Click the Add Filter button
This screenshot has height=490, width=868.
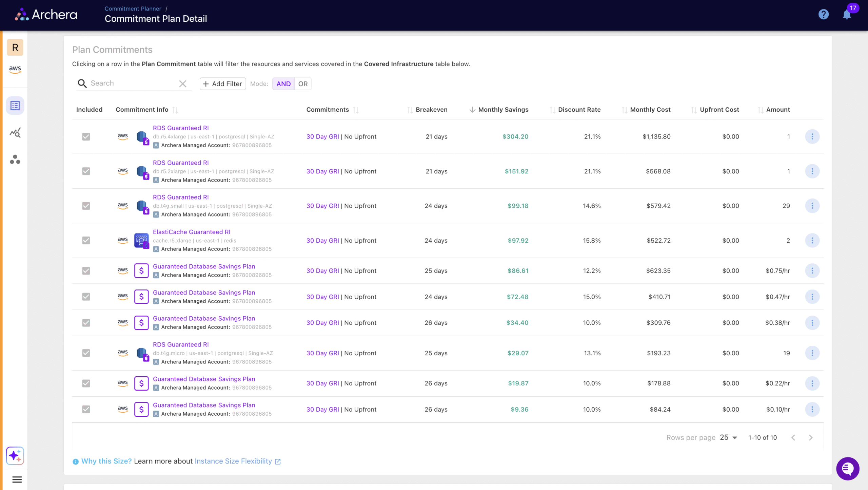223,84
